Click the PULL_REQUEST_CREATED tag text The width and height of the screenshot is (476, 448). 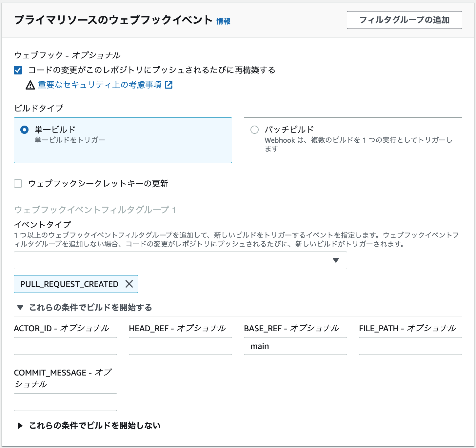pos(69,284)
